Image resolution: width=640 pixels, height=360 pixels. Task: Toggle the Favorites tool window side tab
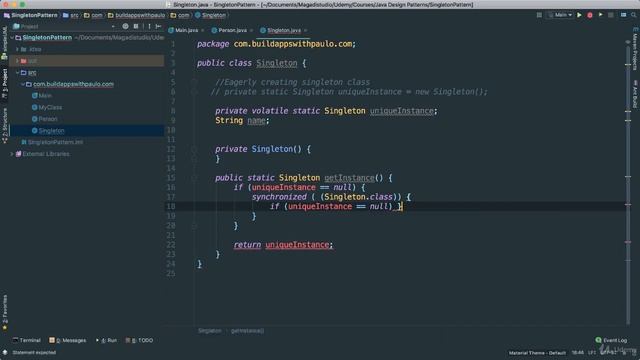point(4,312)
